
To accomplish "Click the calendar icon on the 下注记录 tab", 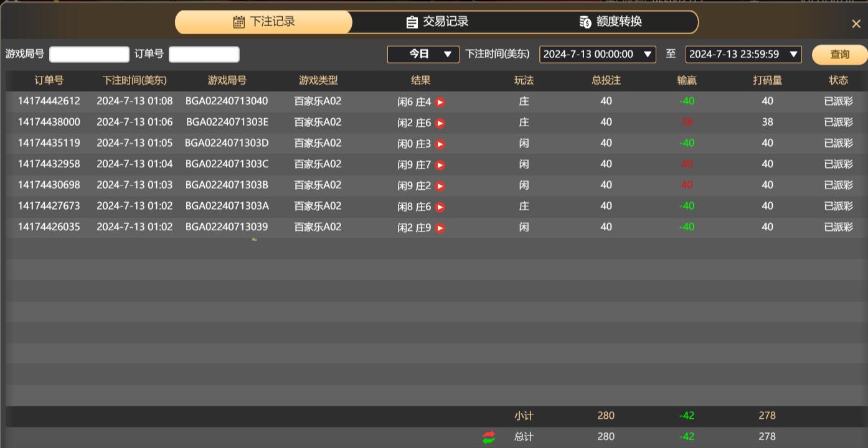I will pos(240,22).
